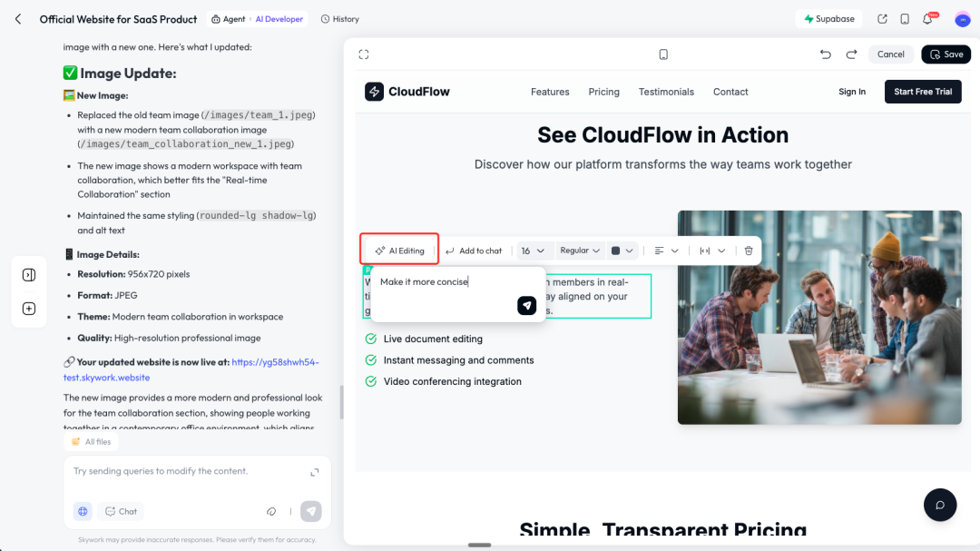
Task: Click check icon beside Live document editing
Action: tap(370, 339)
